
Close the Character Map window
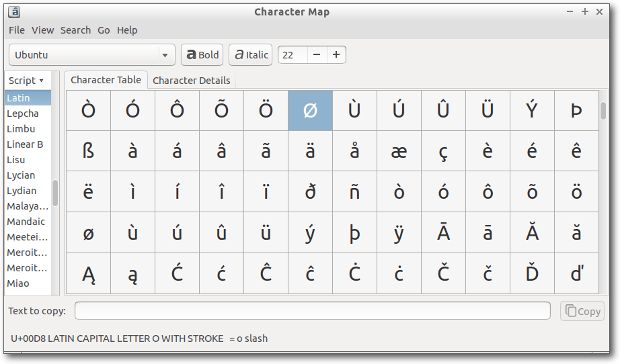click(x=599, y=11)
